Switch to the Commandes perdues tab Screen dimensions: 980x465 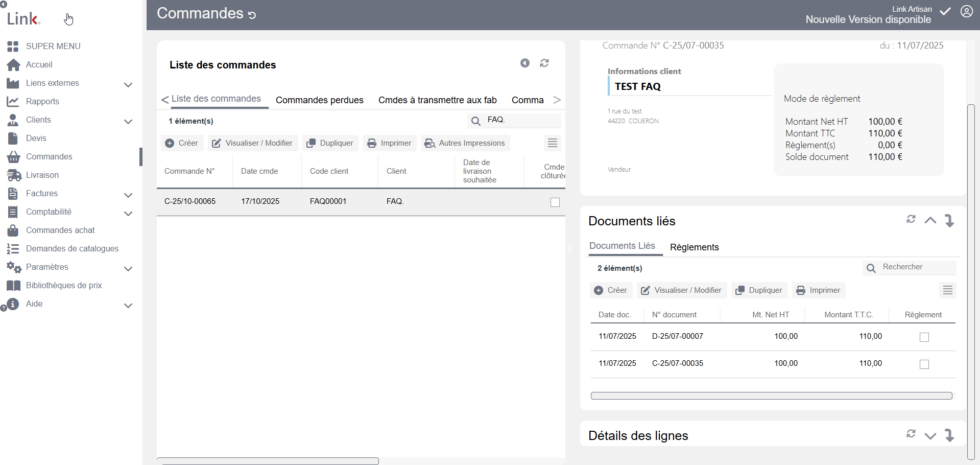320,100
